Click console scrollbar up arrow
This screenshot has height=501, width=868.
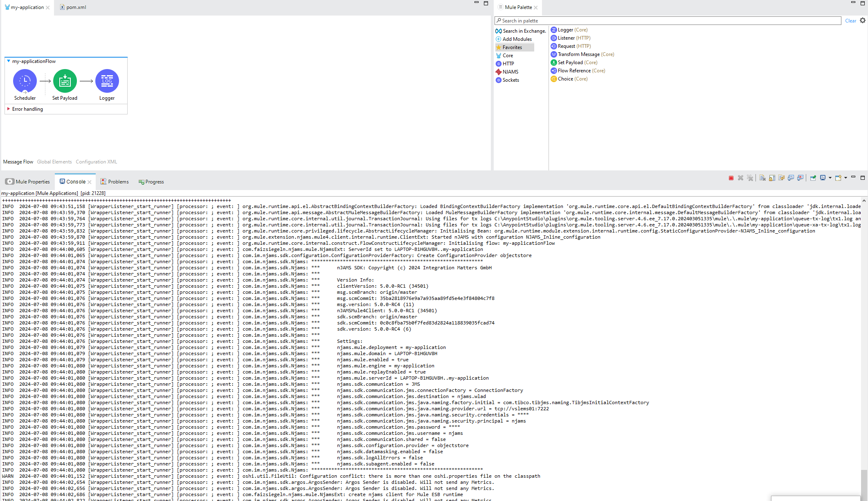pyautogui.click(x=864, y=201)
